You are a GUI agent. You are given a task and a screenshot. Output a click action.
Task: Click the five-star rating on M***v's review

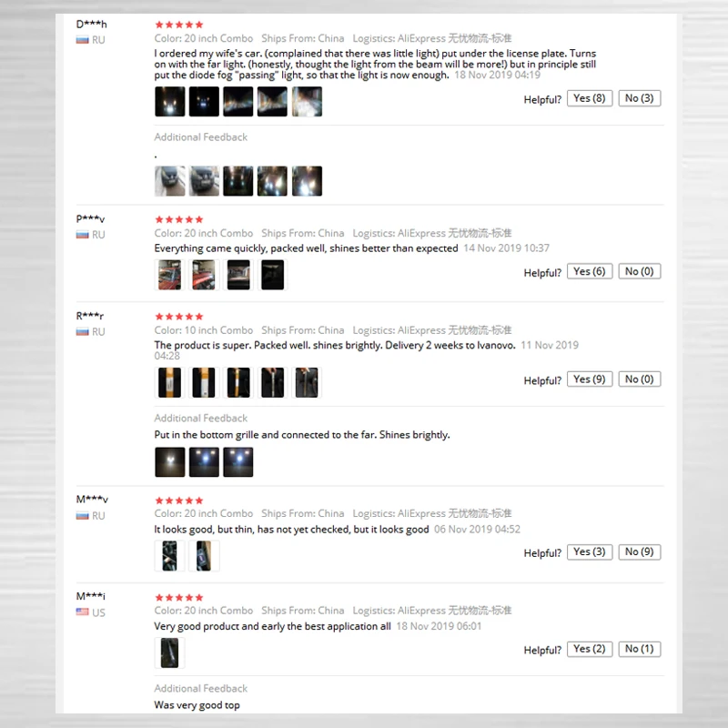179,500
